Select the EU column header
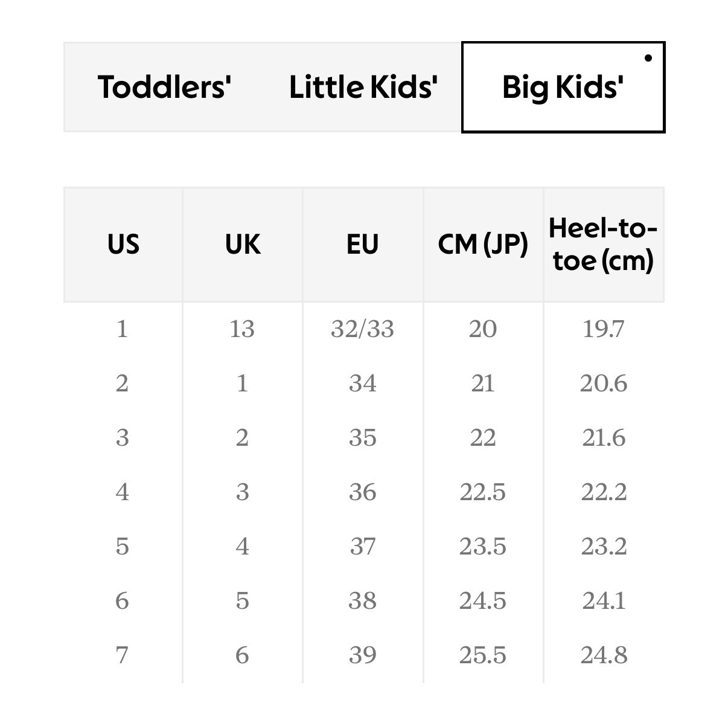 coord(362,245)
